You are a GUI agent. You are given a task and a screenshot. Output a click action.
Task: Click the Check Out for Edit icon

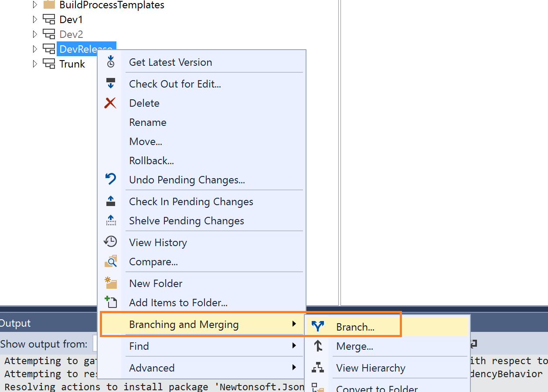pyautogui.click(x=111, y=83)
